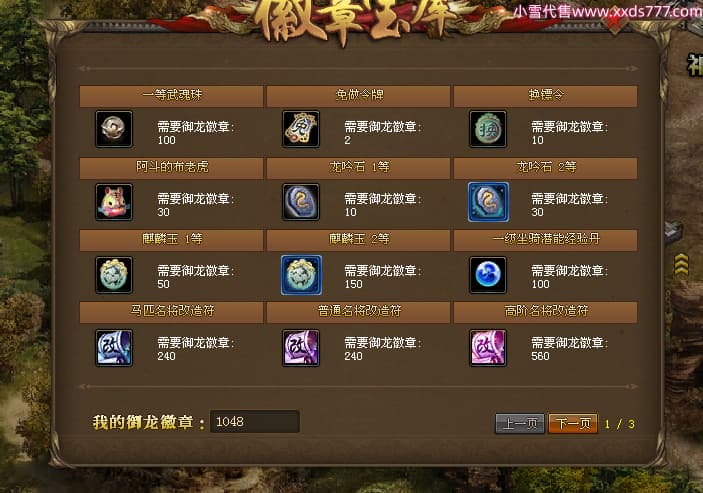Viewport: 703px width, 493px height.
Task: Choose the green 换镖令 icon
Action: click(x=488, y=129)
